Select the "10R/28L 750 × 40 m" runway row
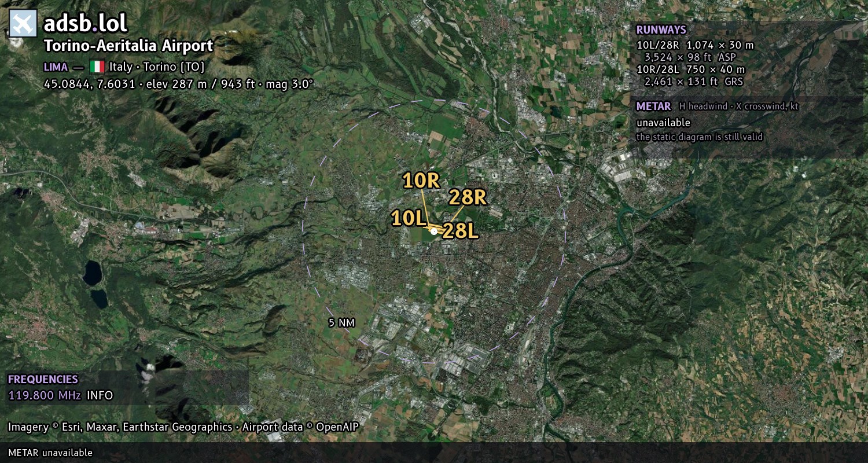Image resolution: width=868 pixels, height=463 pixels. pos(691,69)
